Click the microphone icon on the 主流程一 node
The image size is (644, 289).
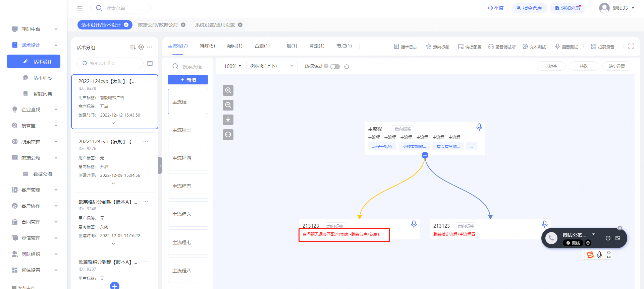[x=479, y=127]
